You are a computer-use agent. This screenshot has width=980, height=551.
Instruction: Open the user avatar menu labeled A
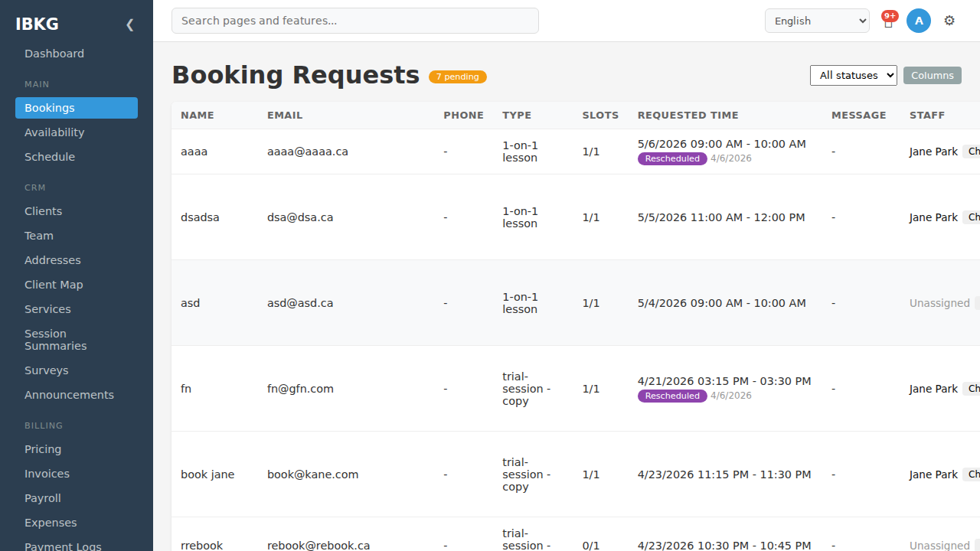point(919,21)
